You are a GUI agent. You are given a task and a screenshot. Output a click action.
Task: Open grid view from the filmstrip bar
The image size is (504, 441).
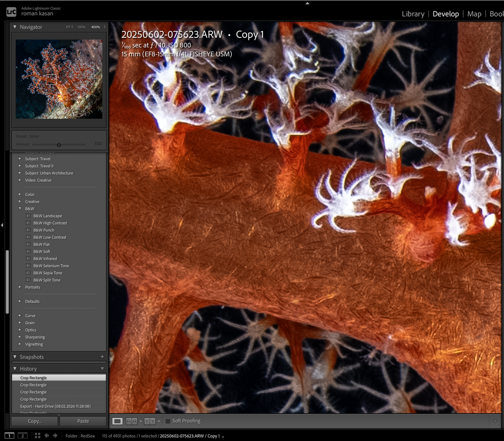click(x=37, y=436)
